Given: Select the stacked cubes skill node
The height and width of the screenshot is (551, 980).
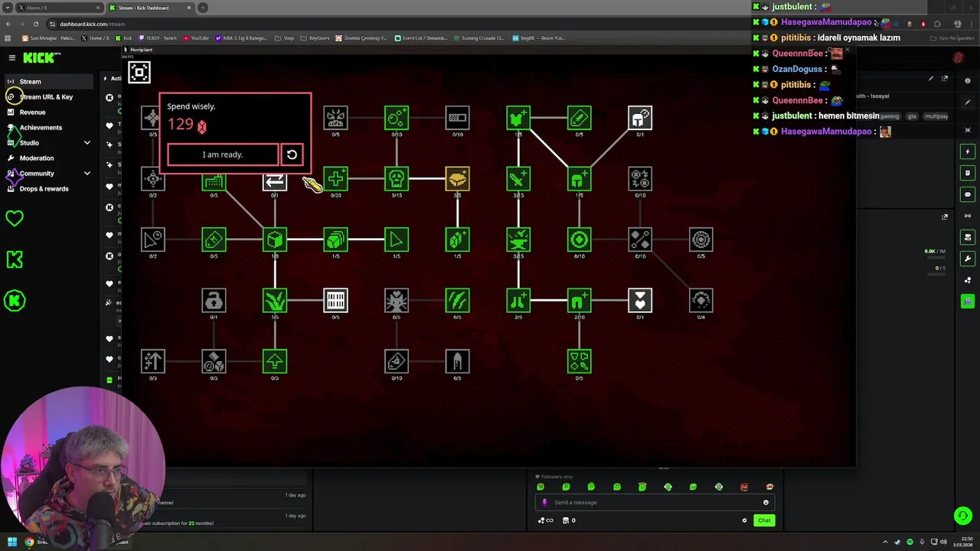Looking at the screenshot, I should pos(335,240).
